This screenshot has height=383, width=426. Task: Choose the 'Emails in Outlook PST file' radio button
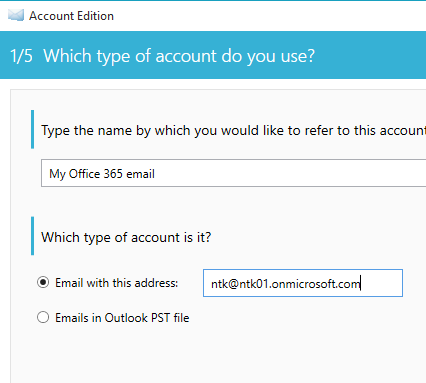pos(43,317)
